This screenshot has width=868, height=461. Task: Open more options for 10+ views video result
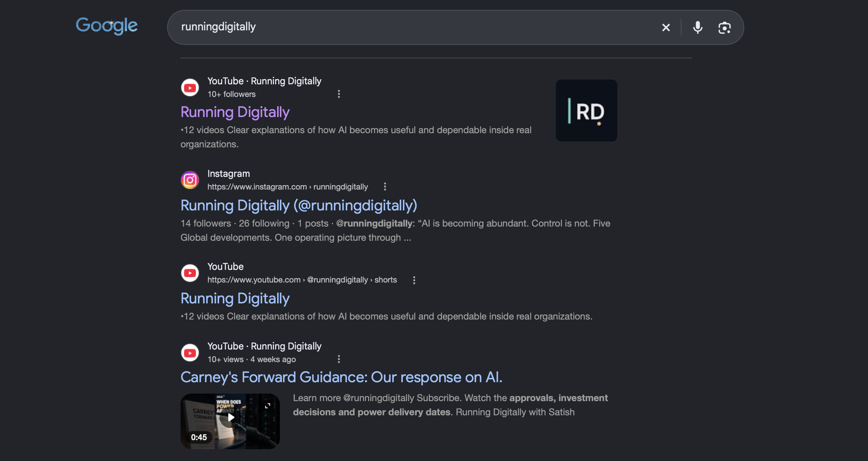coord(339,359)
